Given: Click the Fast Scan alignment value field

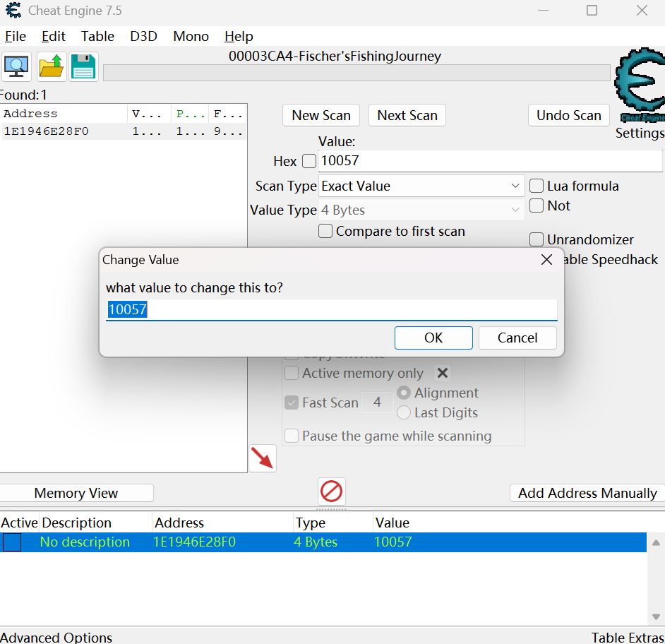Looking at the screenshot, I should click(x=377, y=402).
